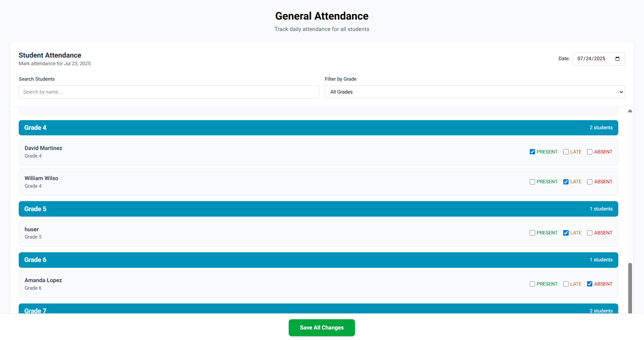The image size is (644, 340).
Task: Open the Filter by Grade dropdown
Action: click(474, 92)
